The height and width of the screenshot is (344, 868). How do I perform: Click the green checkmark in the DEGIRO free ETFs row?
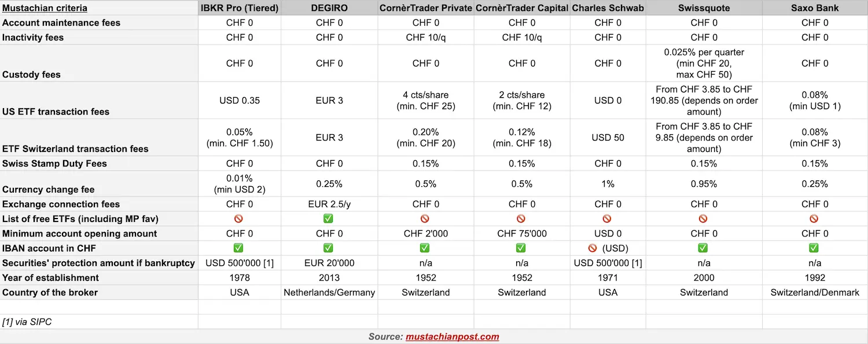(329, 219)
